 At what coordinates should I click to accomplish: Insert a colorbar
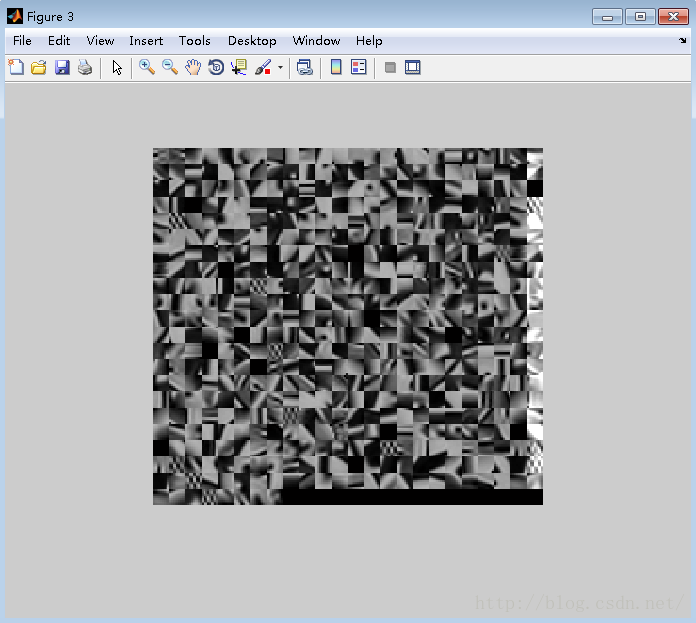tap(336, 67)
